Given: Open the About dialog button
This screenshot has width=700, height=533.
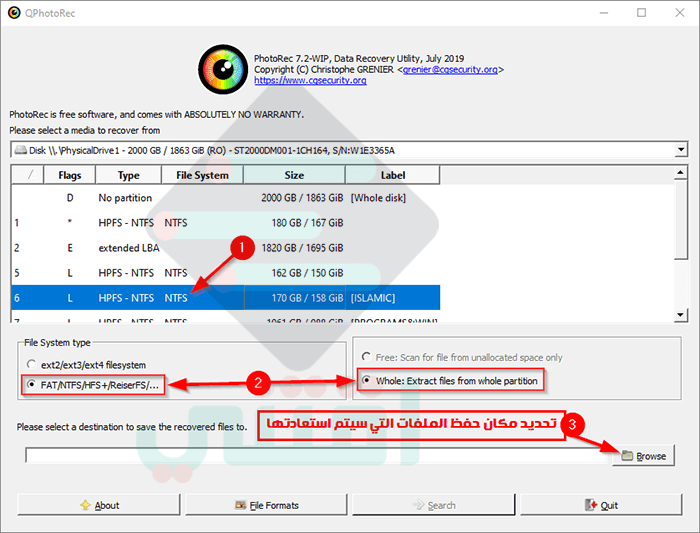Looking at the screenshot, I should (99, 505).
